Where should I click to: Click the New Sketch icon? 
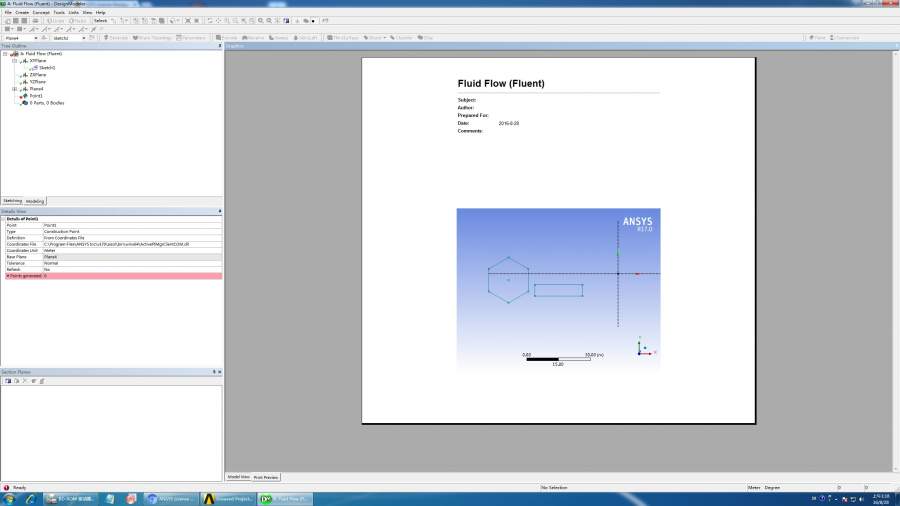point(91,38)
